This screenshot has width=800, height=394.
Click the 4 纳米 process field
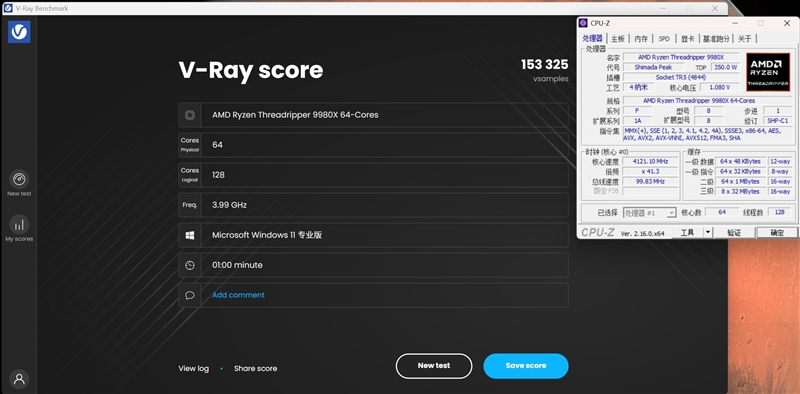pos(638,87)
